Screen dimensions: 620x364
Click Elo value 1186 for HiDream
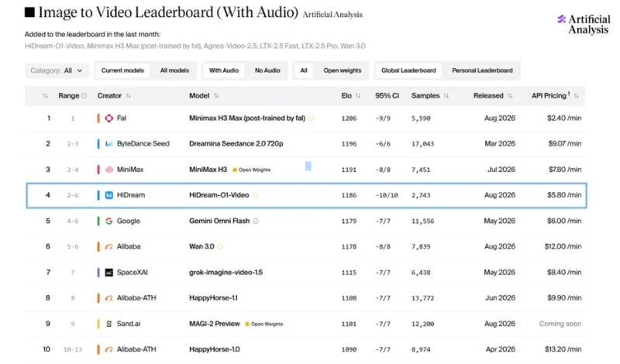pyautogui.click(x=349, y=195)
